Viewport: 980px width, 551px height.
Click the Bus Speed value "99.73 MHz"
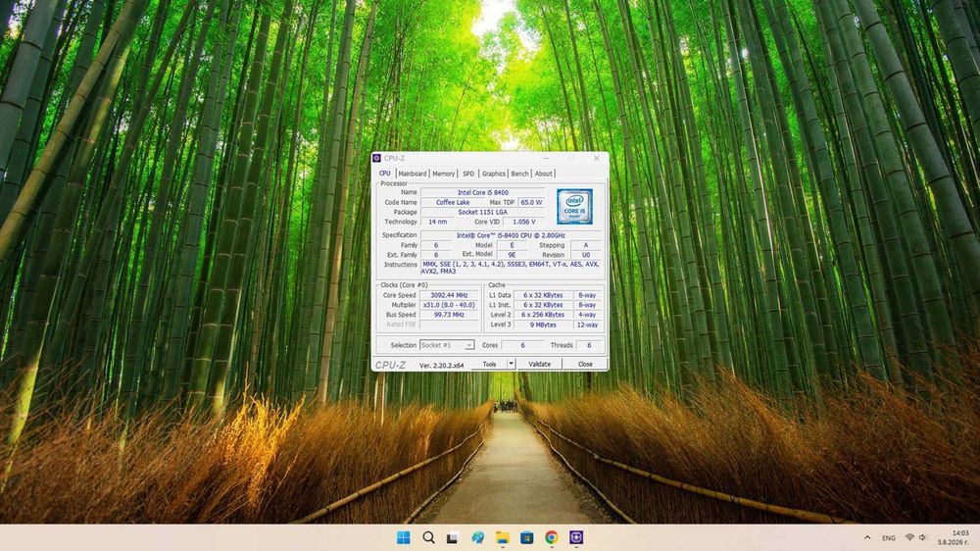pos(449,316)
